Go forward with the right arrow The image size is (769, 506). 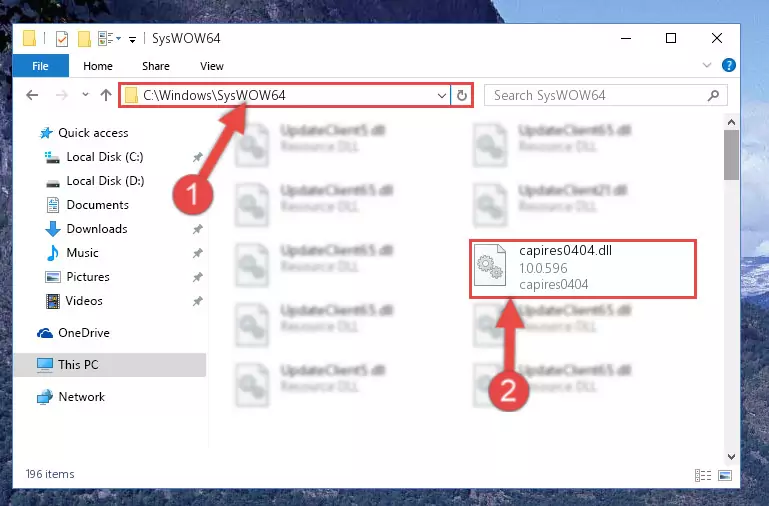pos(62,95)
